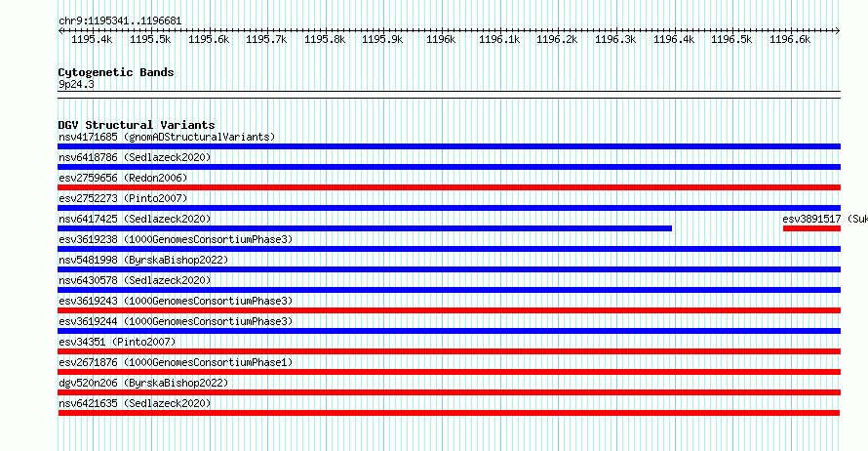Click the 1195.6k ruler tick label
The image size is (868, 451).
pos(209,39)
